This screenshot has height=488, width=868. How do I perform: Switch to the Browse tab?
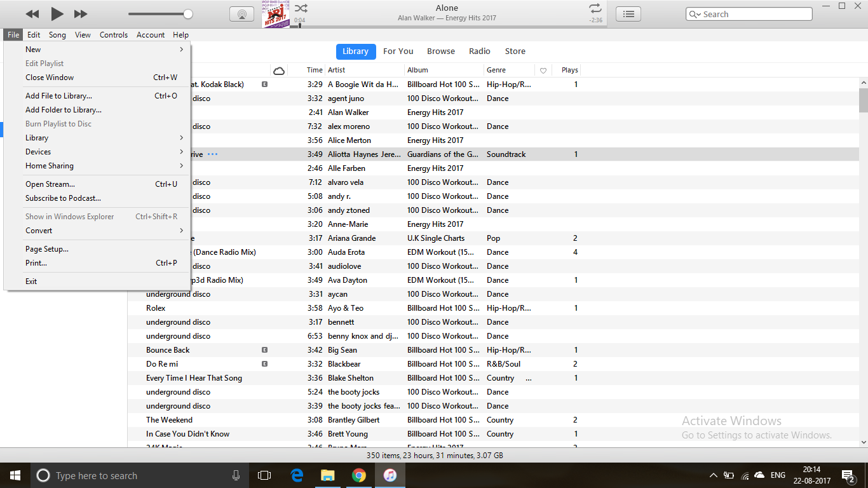(441, 51)
